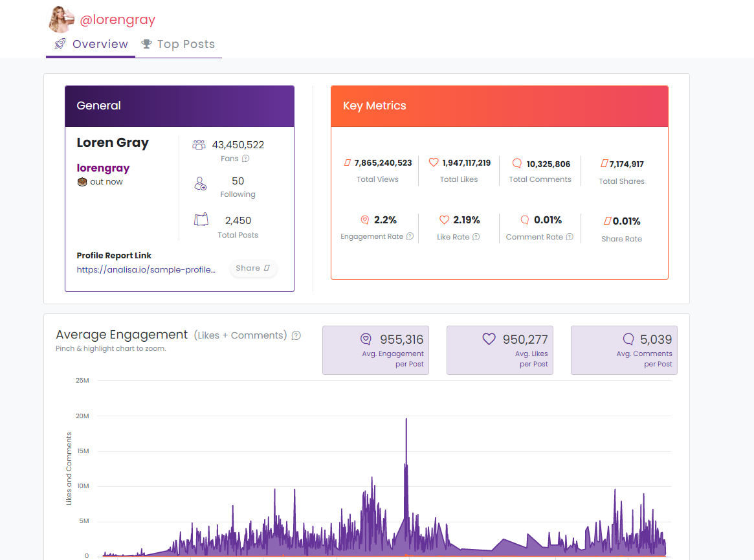Click the Engagement Rate info icon
Screen dimensions: 754x560
point(410,236)
